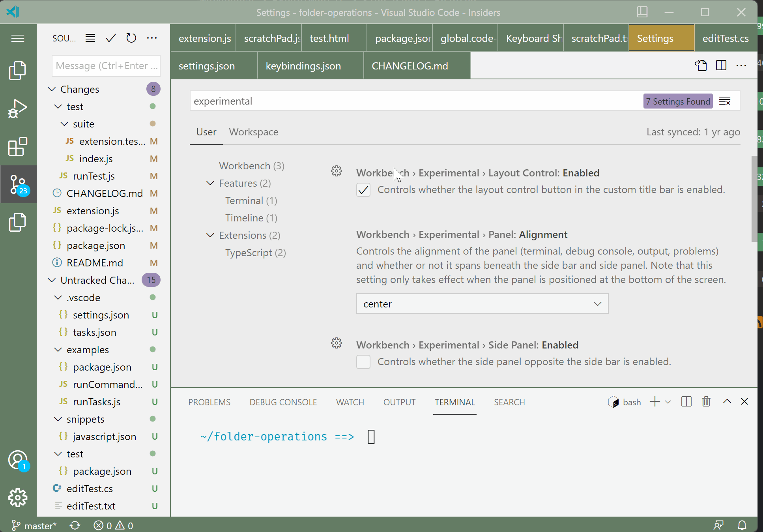Screen dimensions: 763x532
Task: Click the 7 Settings Found badge
Action: [x=678, y=101]
